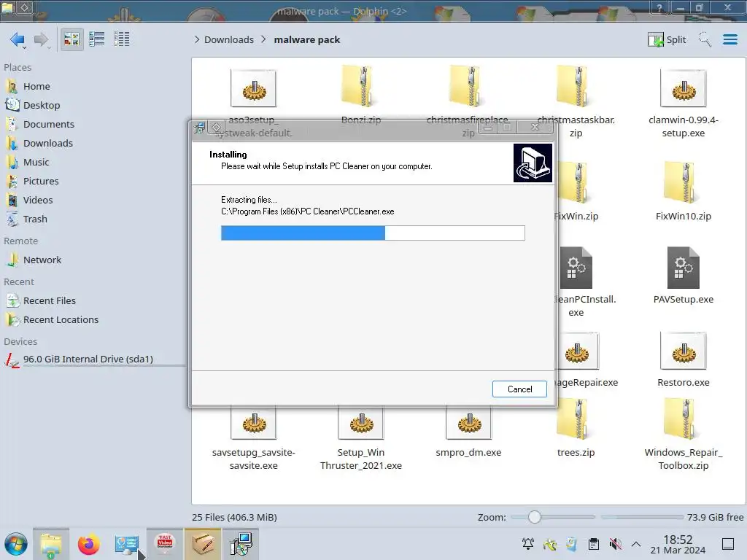Click Downloads in the breadcrumb path
747x560 pixels.
pos(228,39)
